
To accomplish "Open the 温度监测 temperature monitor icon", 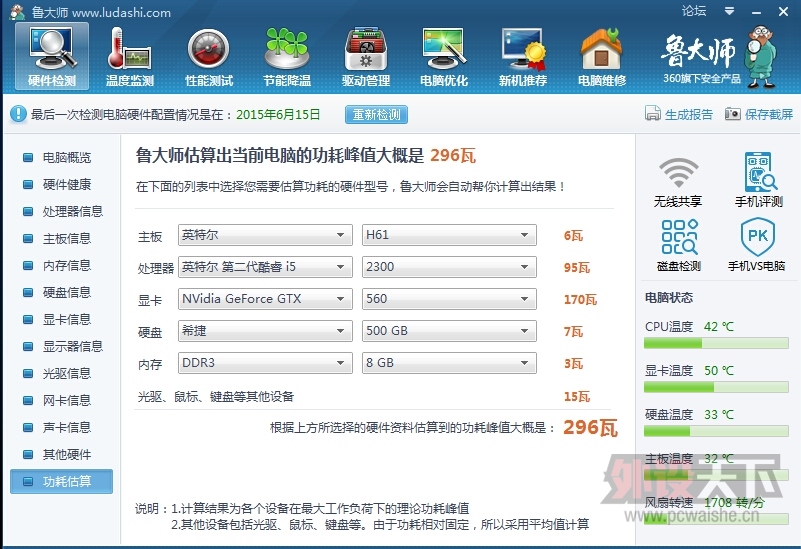I will pos(129,56).
